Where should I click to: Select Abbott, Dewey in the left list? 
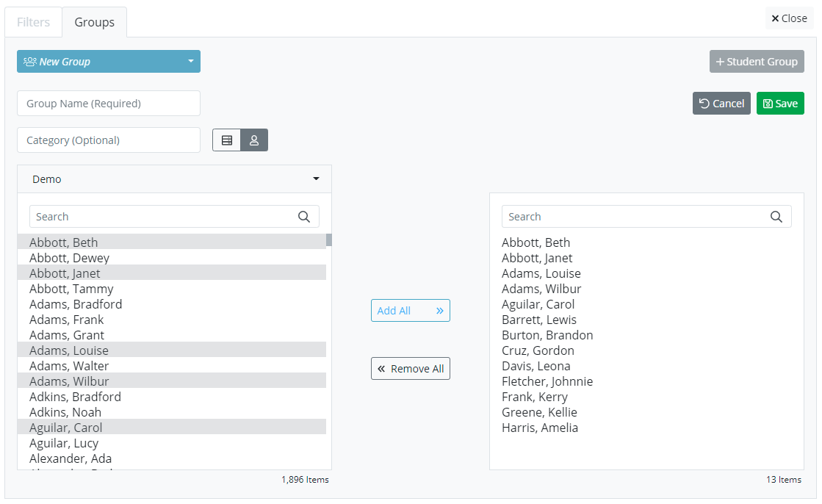70,258
